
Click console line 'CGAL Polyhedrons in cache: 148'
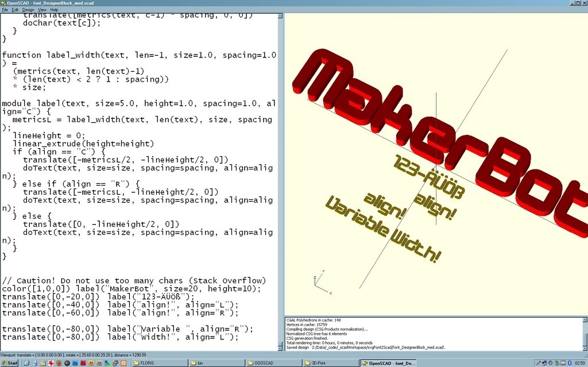(313, 320)
